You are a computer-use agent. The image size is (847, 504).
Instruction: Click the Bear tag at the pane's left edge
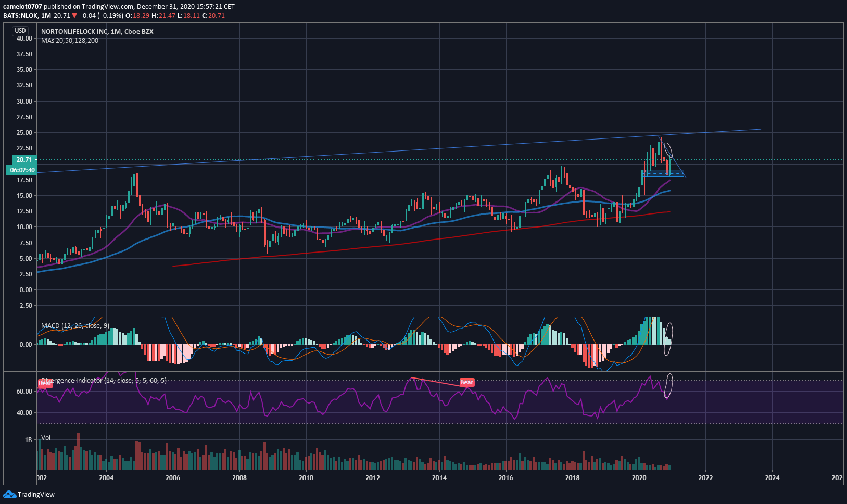click(x=45, y=384)
